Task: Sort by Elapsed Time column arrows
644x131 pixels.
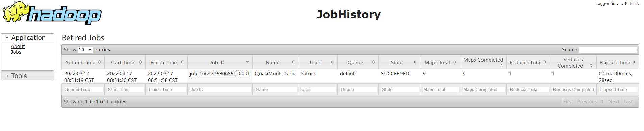Action: 634,62
